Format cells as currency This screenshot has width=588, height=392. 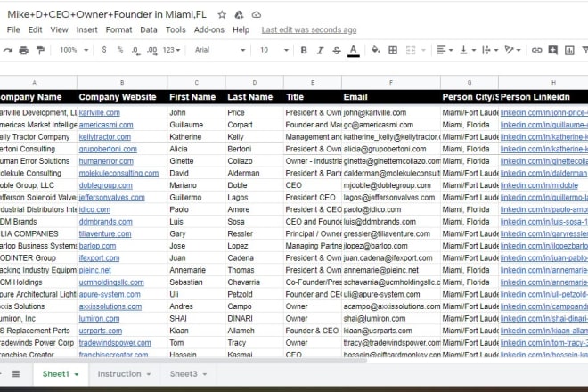coord(104,50)
